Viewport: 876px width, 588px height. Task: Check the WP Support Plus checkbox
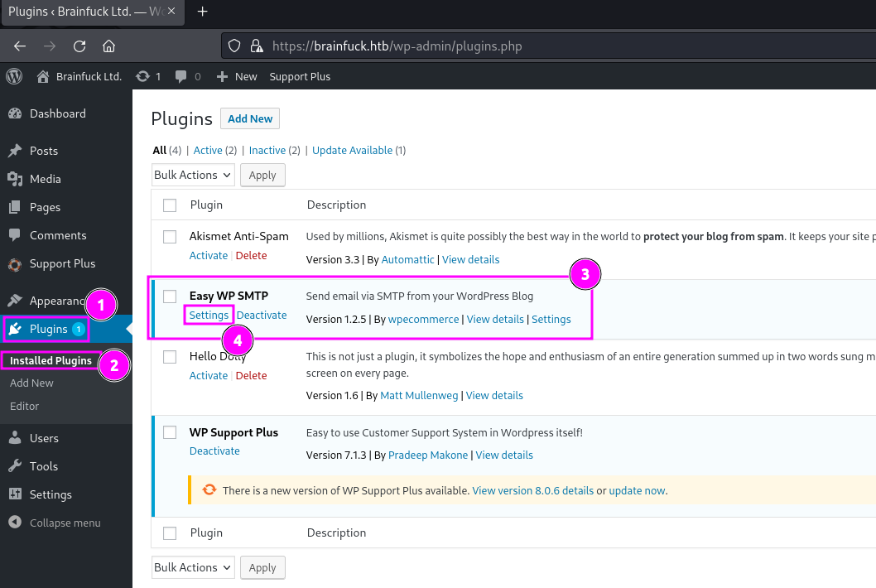[170, 432]
